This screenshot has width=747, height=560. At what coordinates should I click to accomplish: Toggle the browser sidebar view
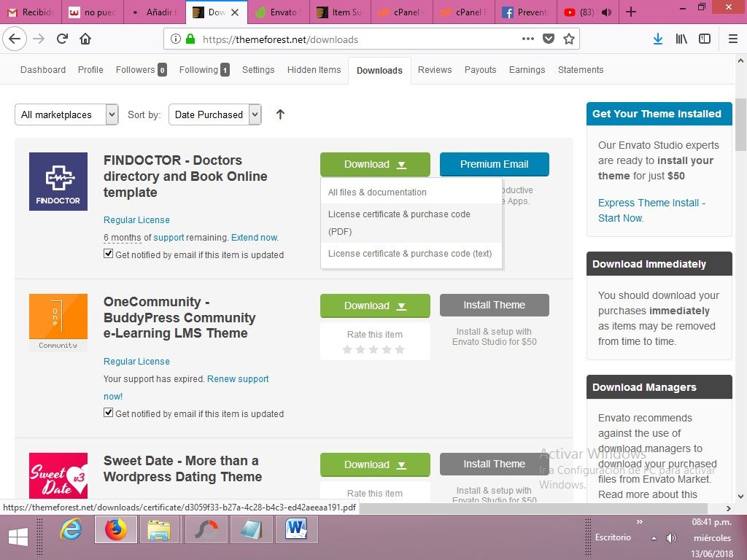point(705,39)
